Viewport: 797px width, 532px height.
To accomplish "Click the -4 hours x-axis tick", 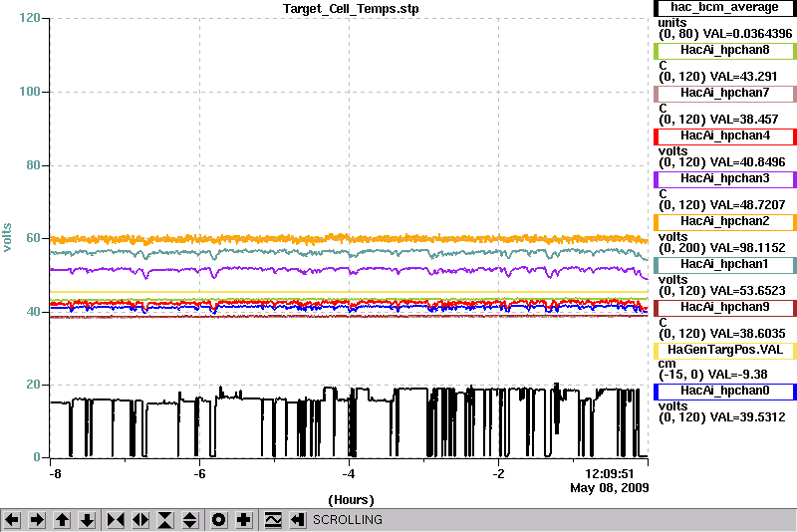I will pyautogui.click(x=348, y=474).
